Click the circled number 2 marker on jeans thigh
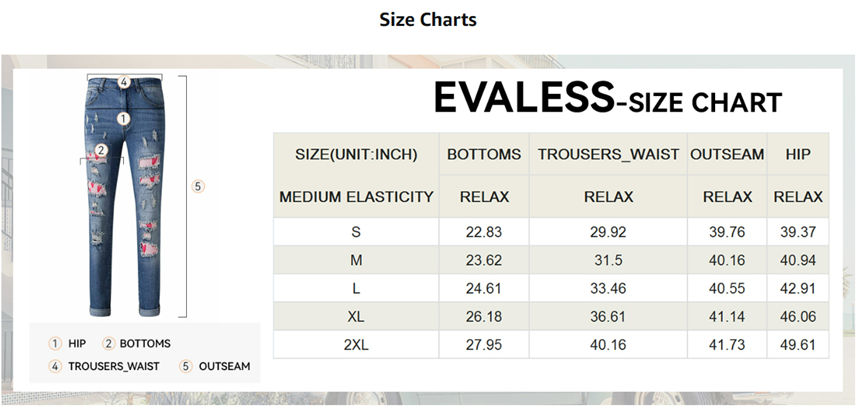Screen dimensions: 860x410 tap(101, 151)
